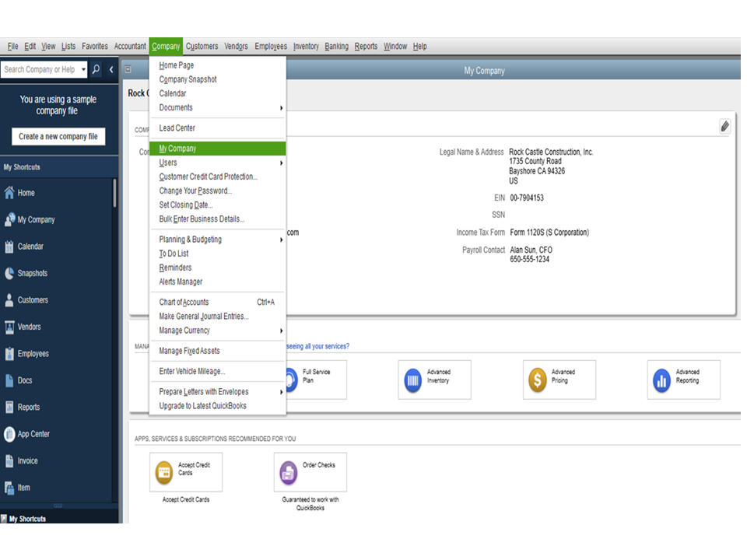Open the Order Checks icon
This screenshot has width=747, height=560.
click(288, 472)
